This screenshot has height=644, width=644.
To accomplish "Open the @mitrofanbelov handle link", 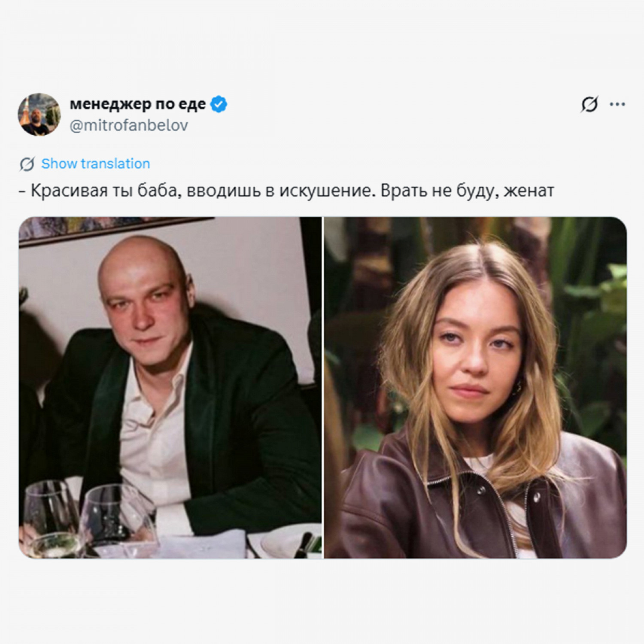I will tap(129, 125).
